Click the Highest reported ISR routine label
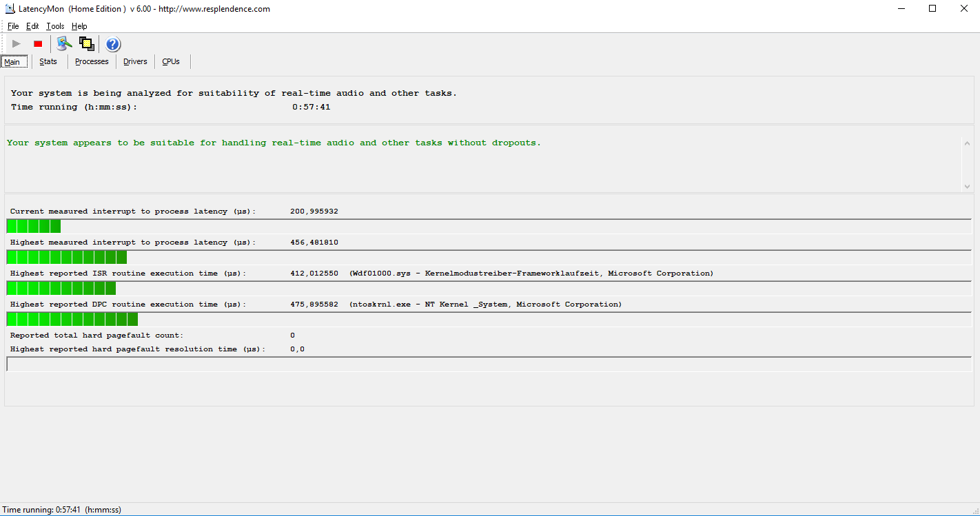This screenshot has height=516, width=980. pyautogui.click(x=128, y=274)
